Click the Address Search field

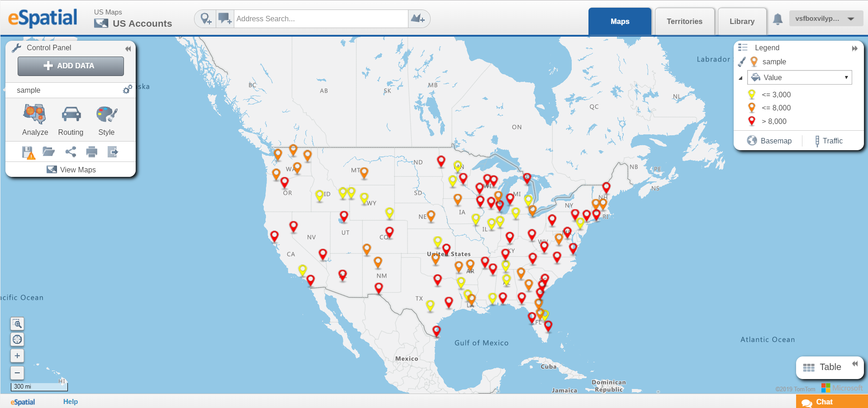coord(321,19)
